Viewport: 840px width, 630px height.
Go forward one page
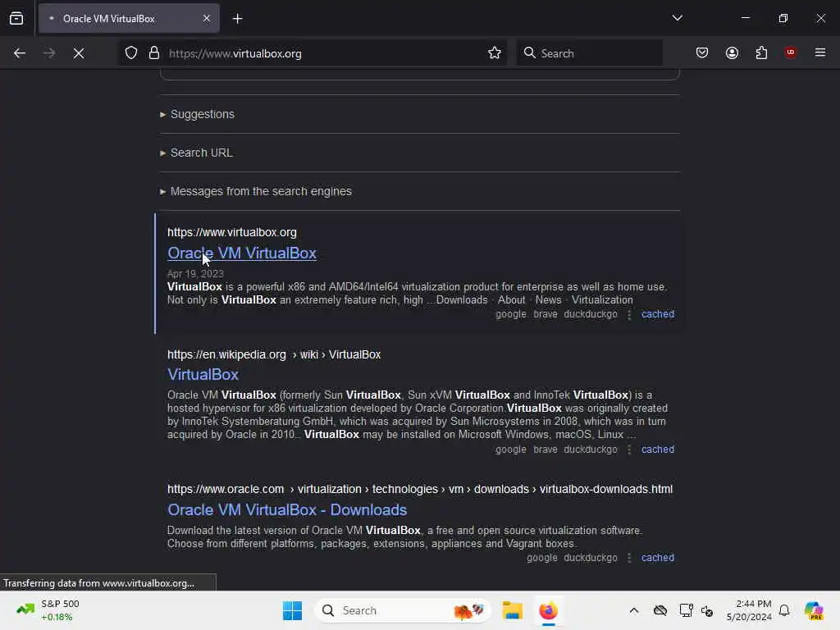click(x=49, y=53)
